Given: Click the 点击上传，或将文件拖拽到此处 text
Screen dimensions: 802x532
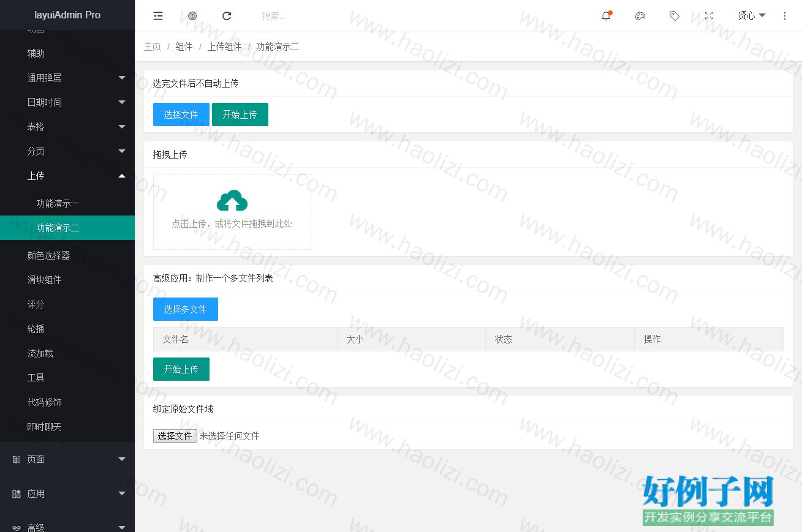Looking at the screenshot, I should coord(232,224).
